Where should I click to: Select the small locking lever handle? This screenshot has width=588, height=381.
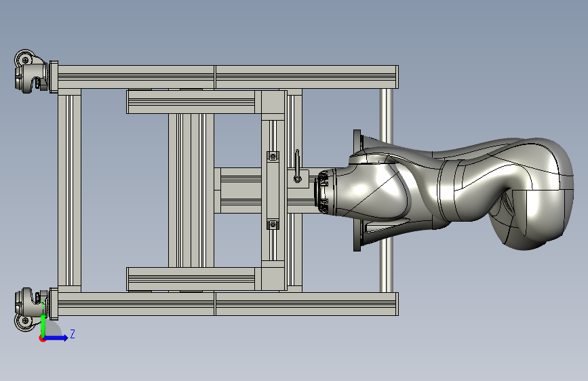pos(297,166)
